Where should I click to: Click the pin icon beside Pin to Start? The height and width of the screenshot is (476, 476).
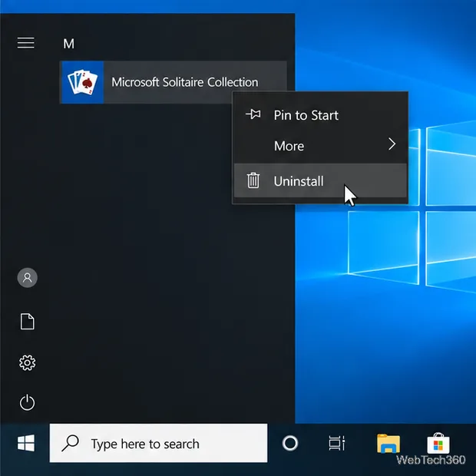point(253,114)
